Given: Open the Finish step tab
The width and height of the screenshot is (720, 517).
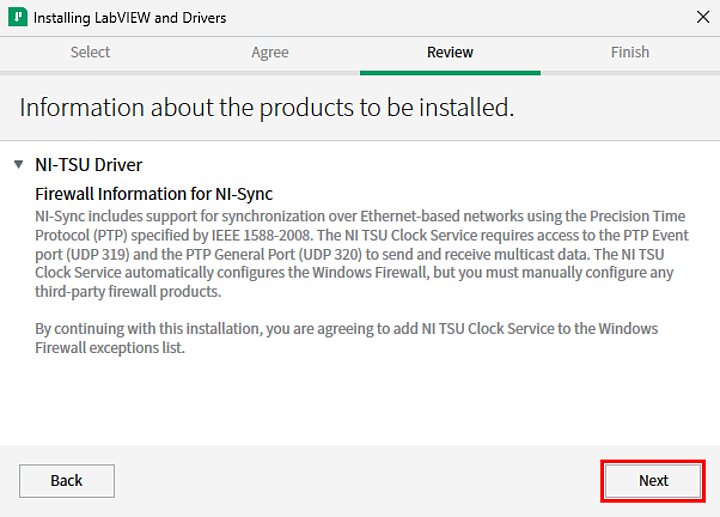Looking at the screenshot, I should 630,52.
